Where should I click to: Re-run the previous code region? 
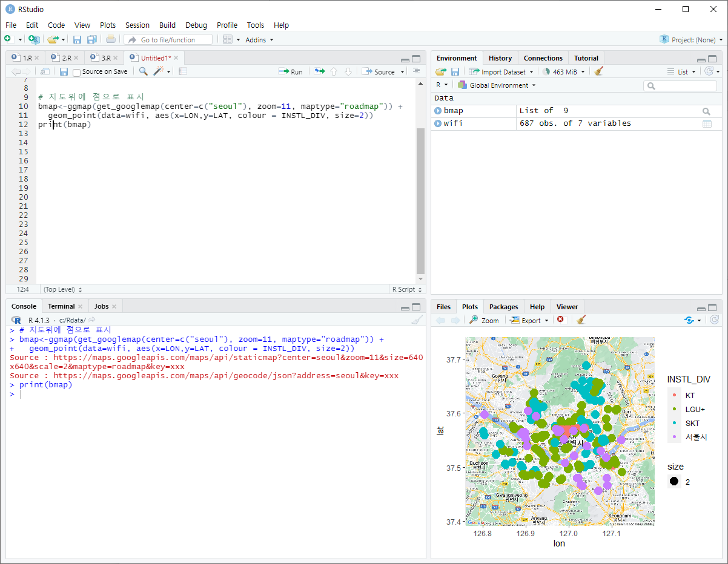319,71
